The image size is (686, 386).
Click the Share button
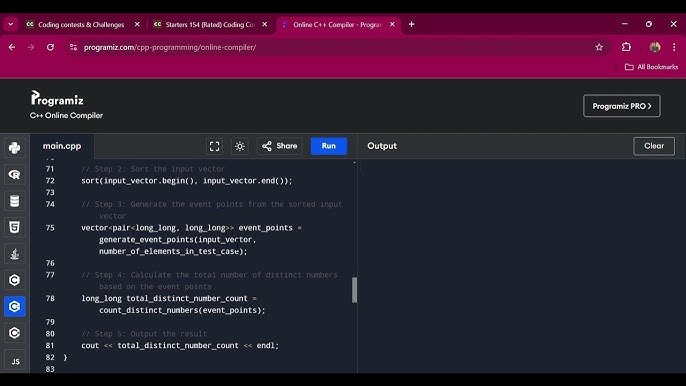point(280,146)
